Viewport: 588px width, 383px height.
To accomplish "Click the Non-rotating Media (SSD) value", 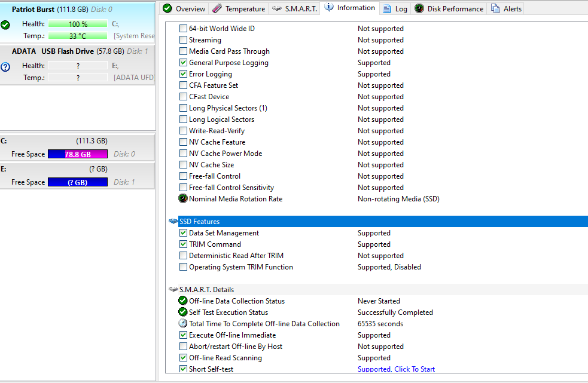I will click(398, 199).
